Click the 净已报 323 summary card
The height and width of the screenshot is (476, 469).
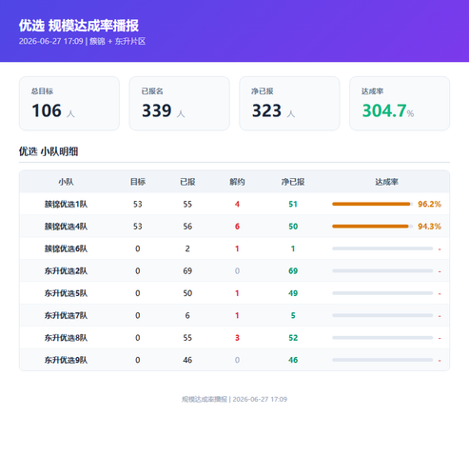coord(289,104)
